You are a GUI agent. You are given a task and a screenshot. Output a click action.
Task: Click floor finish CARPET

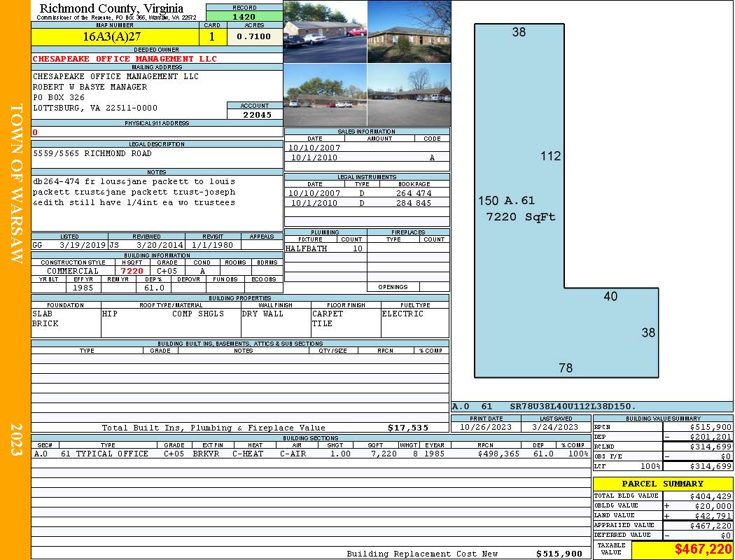click(x=328, y=314)
